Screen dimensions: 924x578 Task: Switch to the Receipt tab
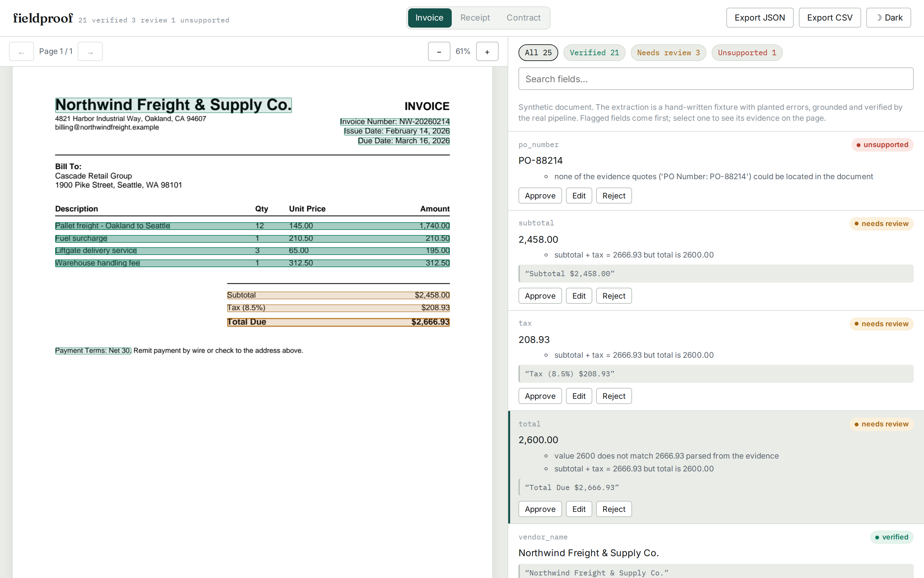(475, 18)
